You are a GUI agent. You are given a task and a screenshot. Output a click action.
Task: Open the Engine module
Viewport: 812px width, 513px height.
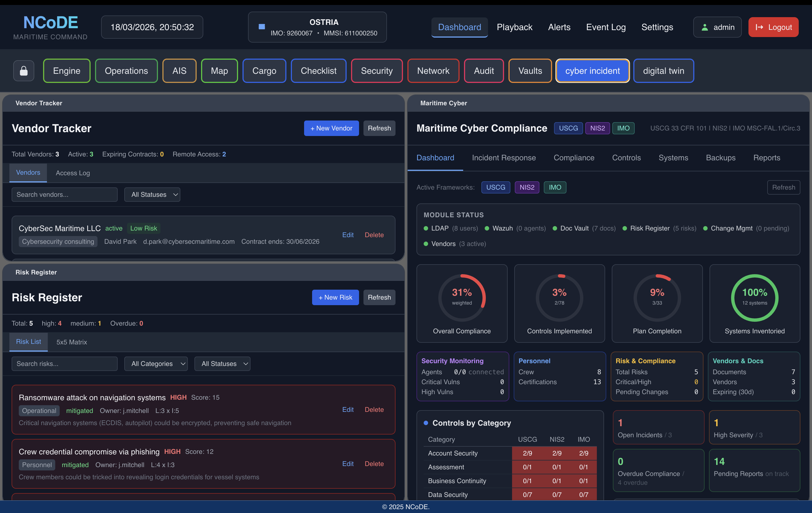67,70
